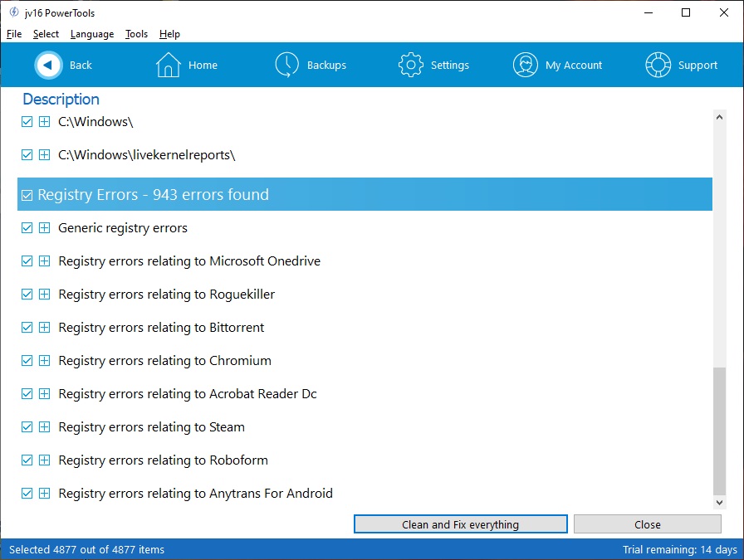744x560 pixels.
Task: Open the Help menu
Action: click(x=169, y=34)
